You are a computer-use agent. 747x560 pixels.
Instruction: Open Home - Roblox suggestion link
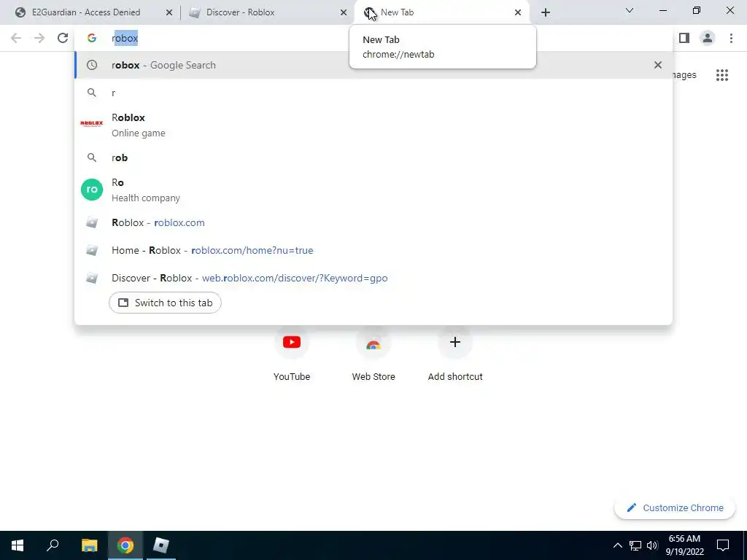click(373, 250)
